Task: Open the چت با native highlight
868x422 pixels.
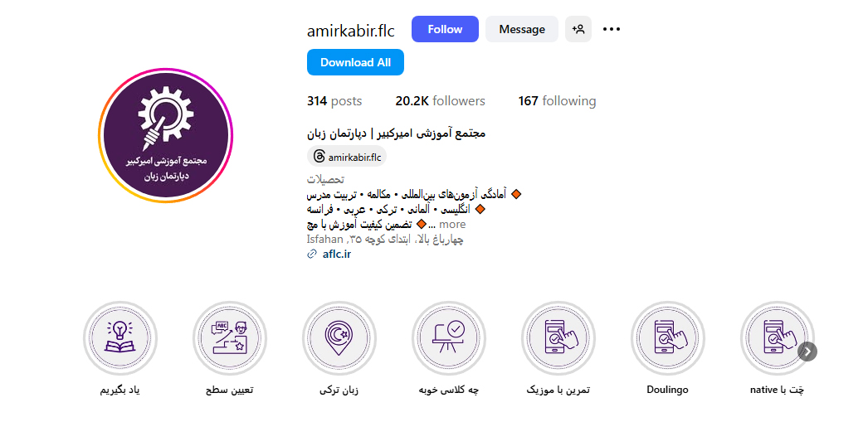Action: (x=778, y=337)
